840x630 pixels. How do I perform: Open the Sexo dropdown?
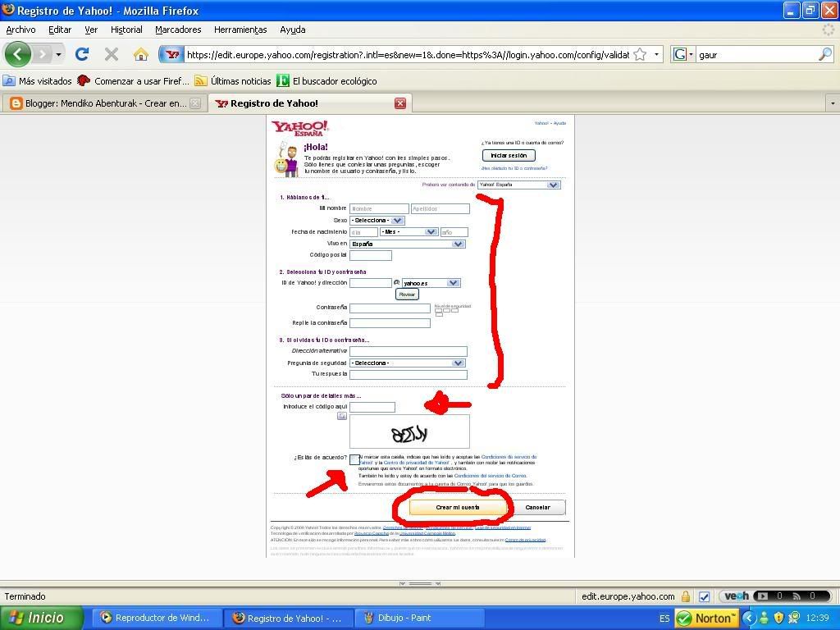(x=377, y=221)
